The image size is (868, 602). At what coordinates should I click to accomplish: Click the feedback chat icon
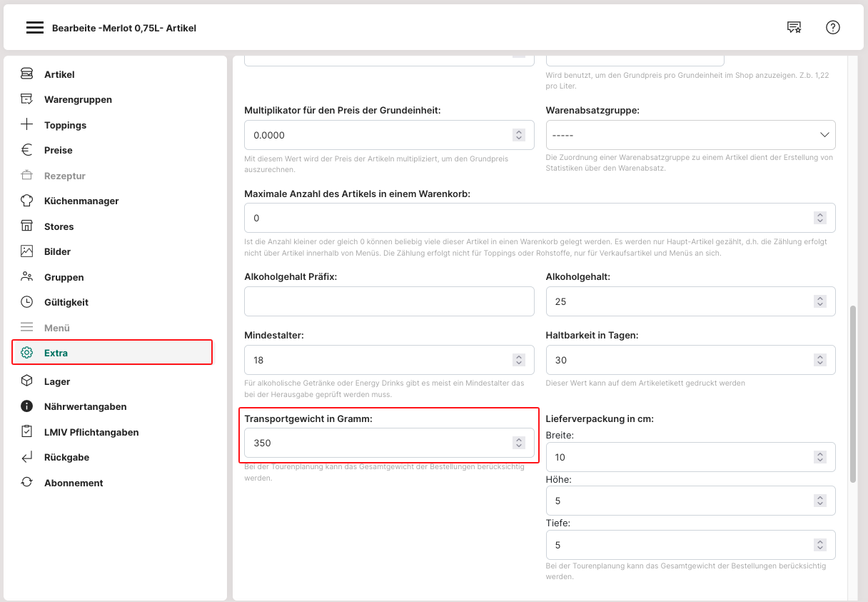tap(794, 27)
